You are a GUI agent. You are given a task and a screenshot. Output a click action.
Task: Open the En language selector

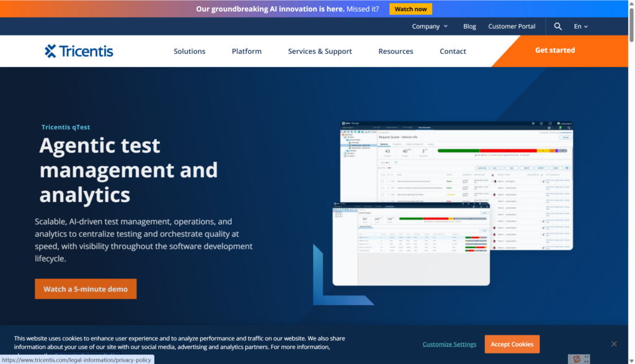(x=580, y=26)
